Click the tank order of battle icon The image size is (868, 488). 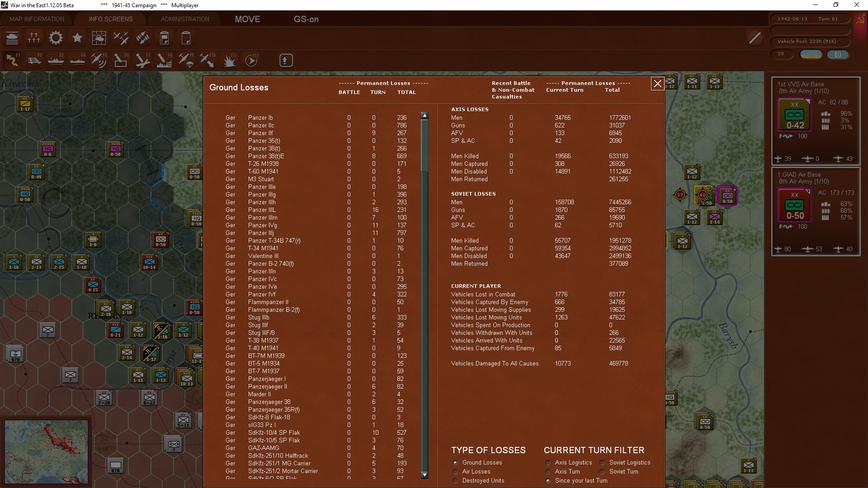pyautogui.click(x=12, y=38)
